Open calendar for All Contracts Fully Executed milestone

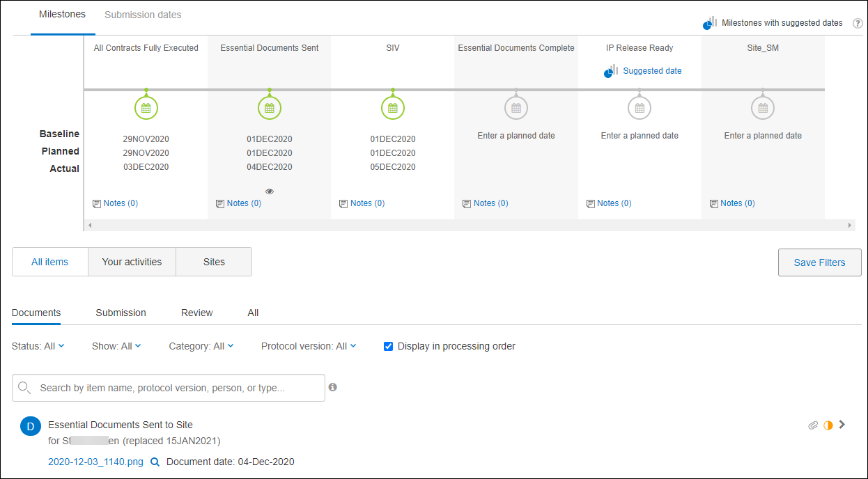point(146,108)
